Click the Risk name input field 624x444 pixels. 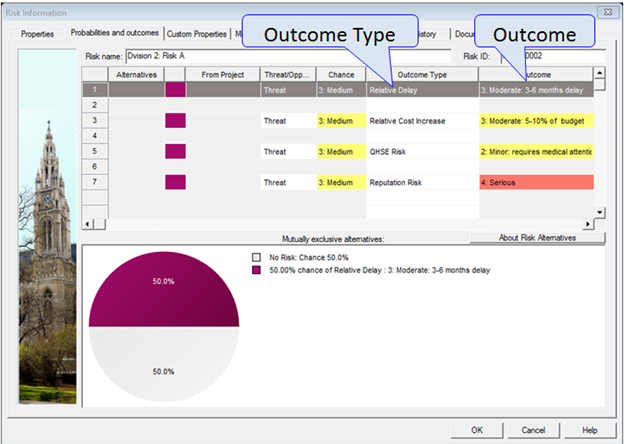(280, 56)
